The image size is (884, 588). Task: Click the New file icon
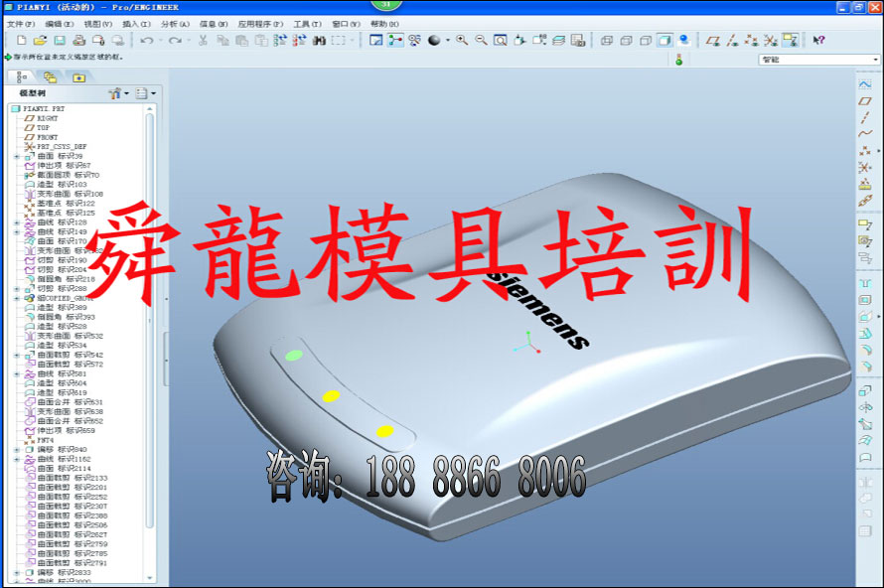22,40
